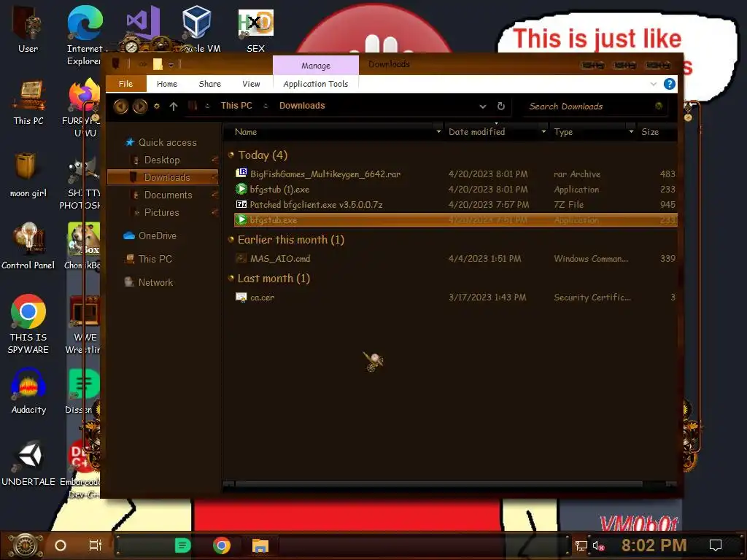Collapse the Earlier this month group

231,239
